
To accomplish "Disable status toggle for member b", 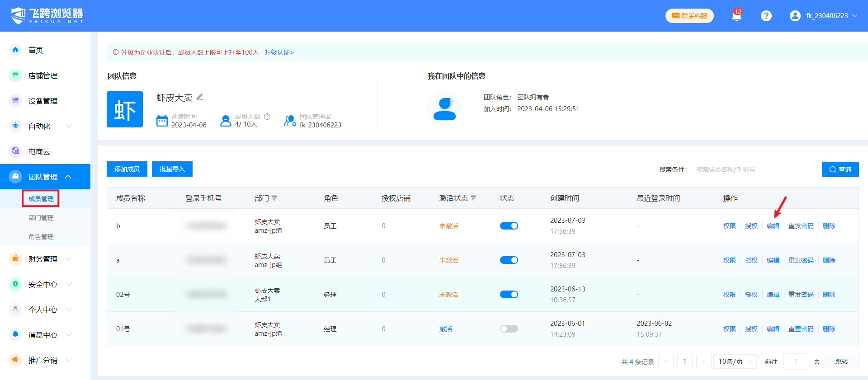I will [x=509, y=226].
